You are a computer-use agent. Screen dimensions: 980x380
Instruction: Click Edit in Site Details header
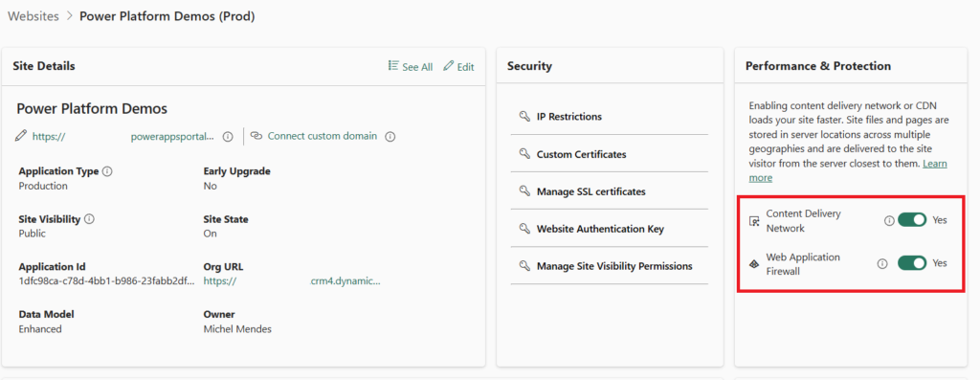click(458, 66)
